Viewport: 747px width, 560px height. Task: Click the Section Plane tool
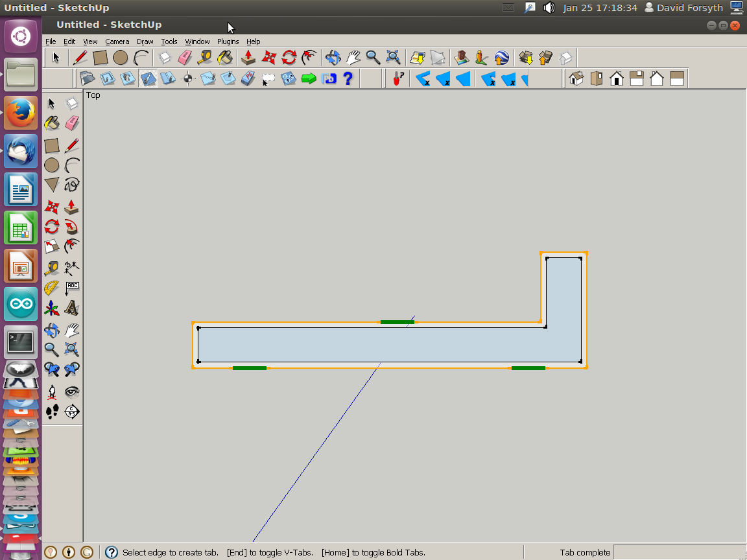(x=72, y=411)
